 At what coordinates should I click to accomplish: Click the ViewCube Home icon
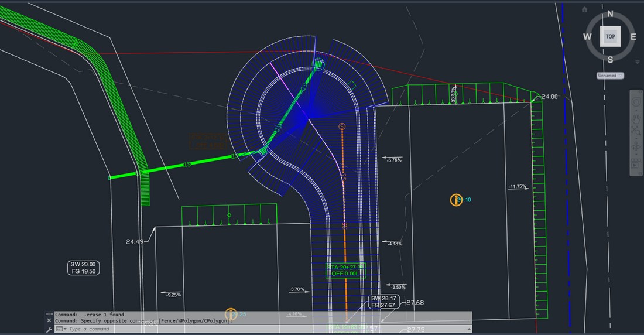pyautogui.click(x=584, y=9)
